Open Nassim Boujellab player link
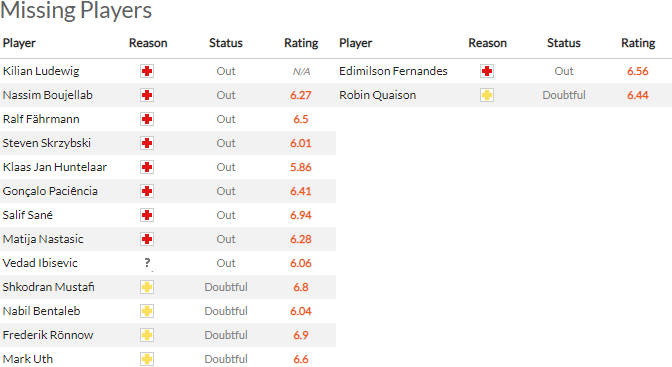The image size is (672, 367). 48,95
